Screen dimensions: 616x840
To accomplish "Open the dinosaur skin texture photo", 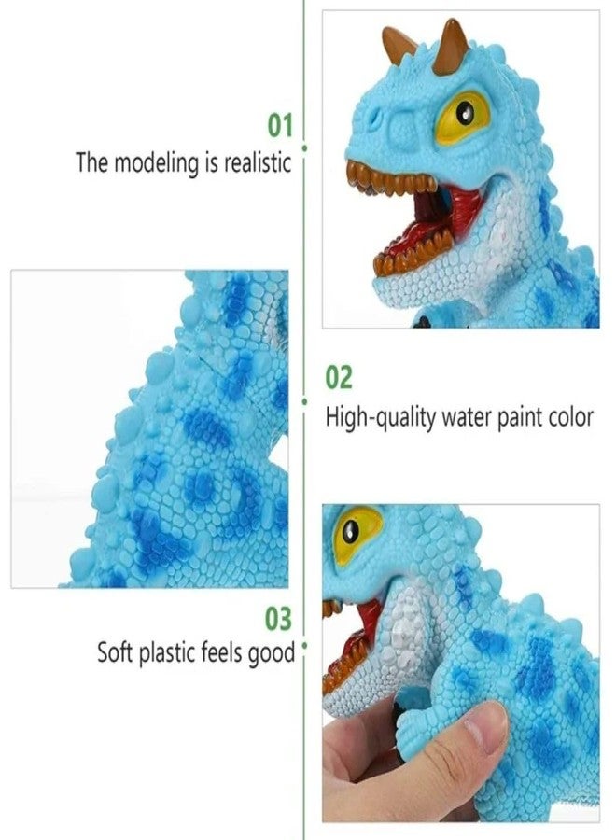I will [150, 429].
